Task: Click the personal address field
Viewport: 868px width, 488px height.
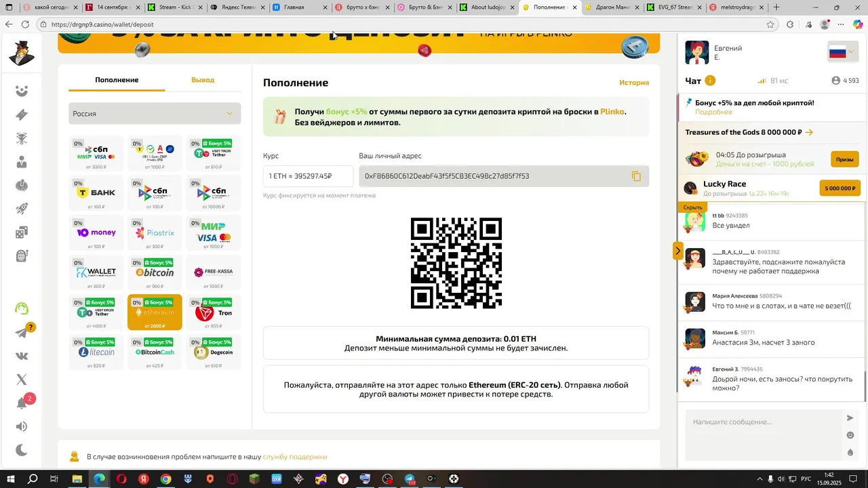Action: tap(504, 176)
